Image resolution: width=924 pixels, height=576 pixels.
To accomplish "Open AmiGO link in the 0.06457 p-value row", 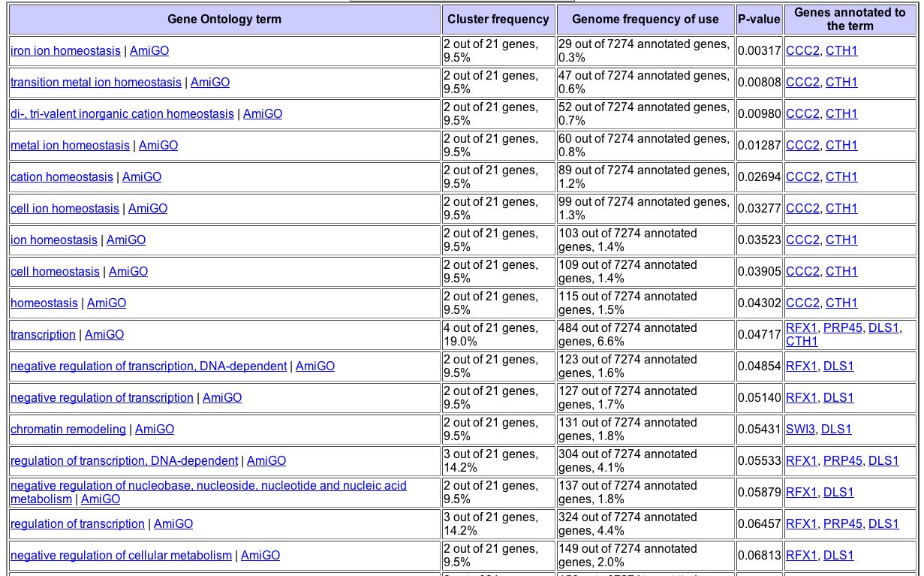I will (x=173, y=524).
